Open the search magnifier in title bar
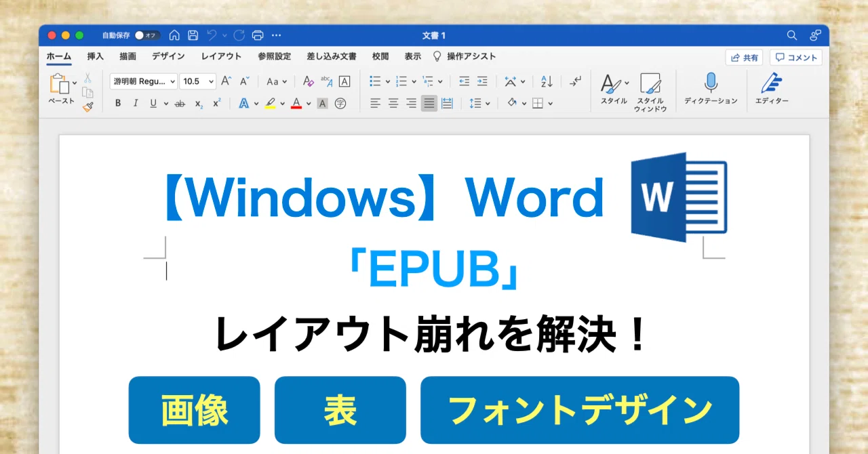This screenshot has height=454, width=868. [x=792, y=35]
